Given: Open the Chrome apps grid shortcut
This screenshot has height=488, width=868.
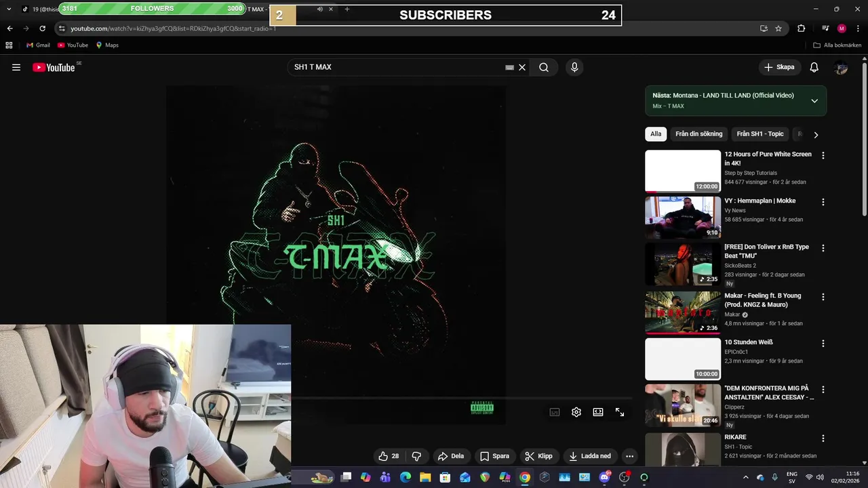Looking at the screenshot, I should tap(9, 45).
